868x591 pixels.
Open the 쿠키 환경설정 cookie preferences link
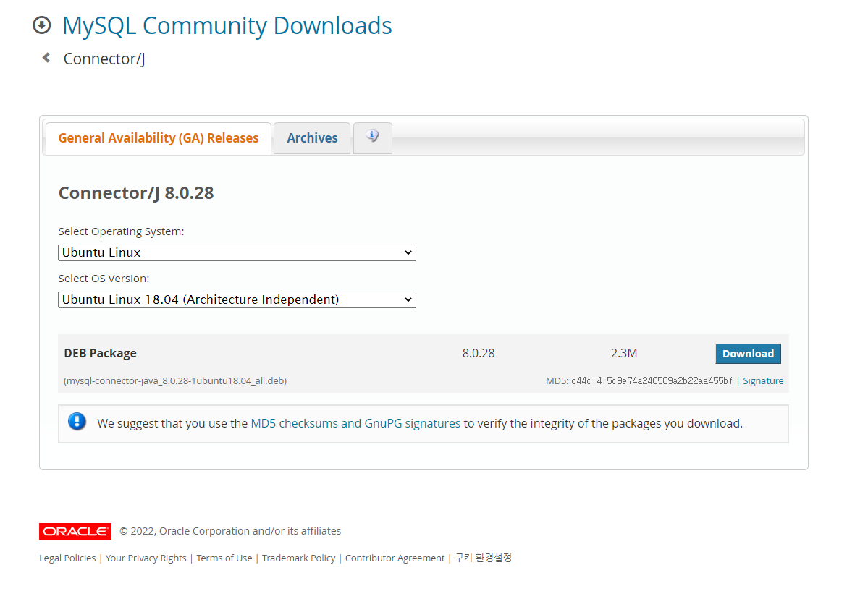pos(484,557)
